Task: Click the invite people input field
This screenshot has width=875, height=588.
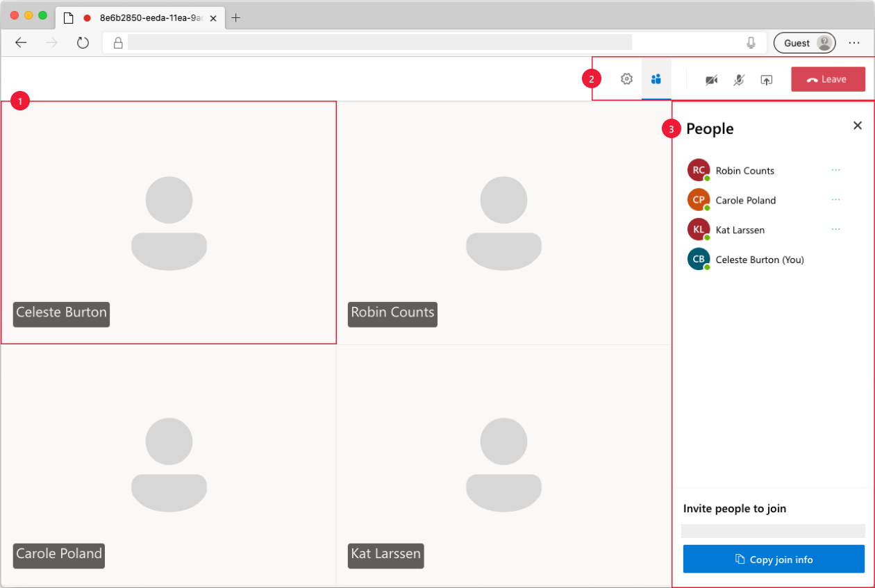Action: point(774,530)
